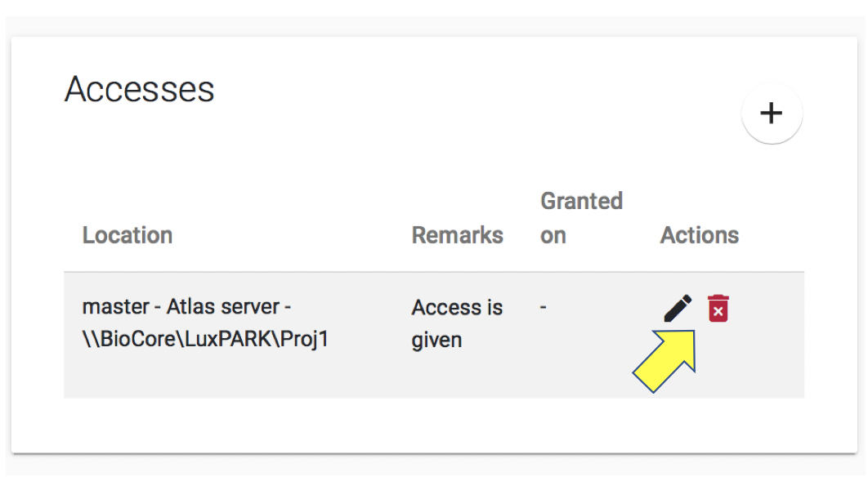Select the Location column header
The image size is (868, 490).
(x=128, y=235)
